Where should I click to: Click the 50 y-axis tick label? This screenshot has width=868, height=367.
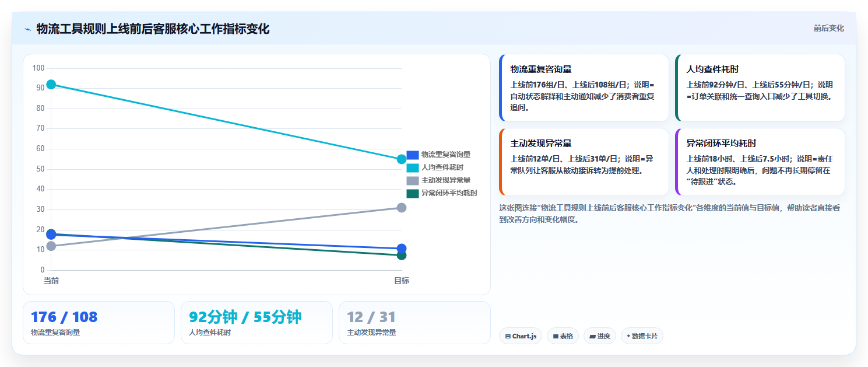point(40,169)
